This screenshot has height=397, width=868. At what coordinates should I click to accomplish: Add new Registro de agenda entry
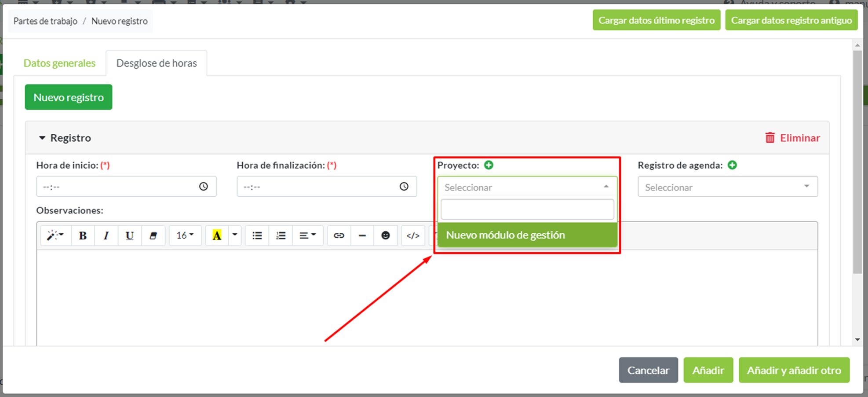732,165
